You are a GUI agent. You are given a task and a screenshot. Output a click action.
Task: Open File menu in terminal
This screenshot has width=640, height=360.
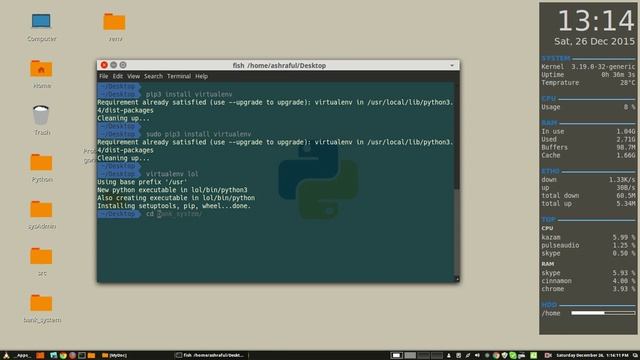coord(104,76)
